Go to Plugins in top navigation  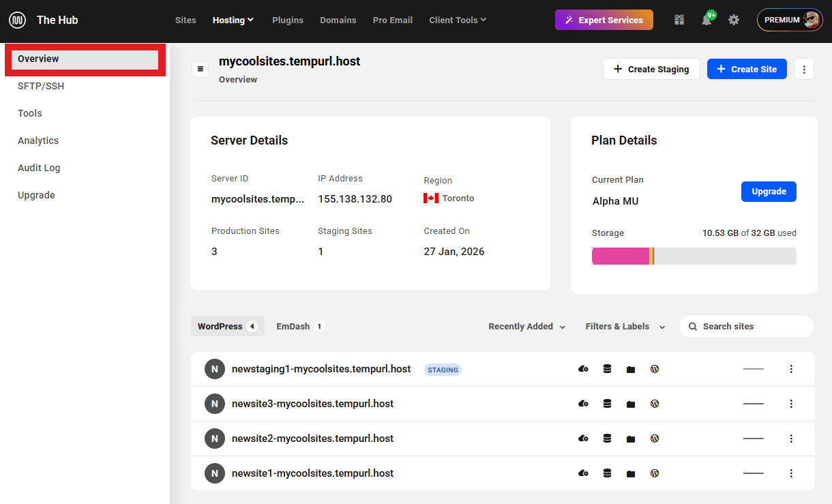[288, 20]
